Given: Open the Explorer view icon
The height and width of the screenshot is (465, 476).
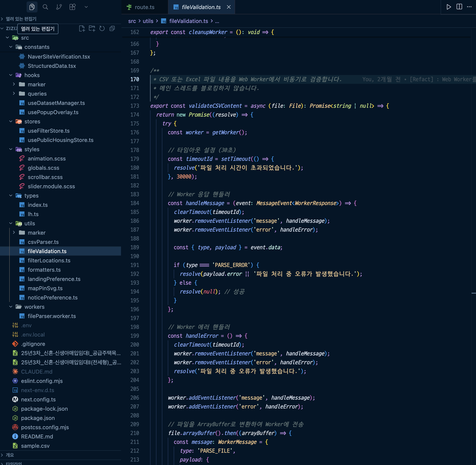Looking at the screenshot, I should (x=32, y=7).
